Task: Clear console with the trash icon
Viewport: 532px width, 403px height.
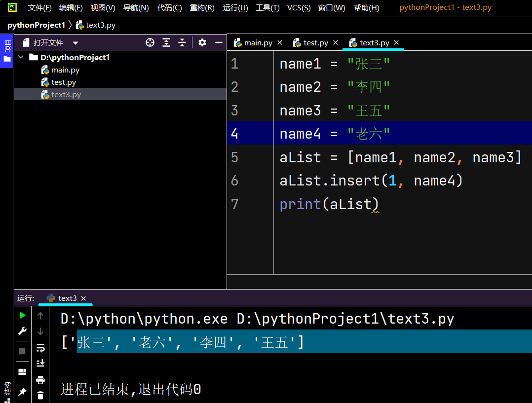Action: [x=40, y=395]
